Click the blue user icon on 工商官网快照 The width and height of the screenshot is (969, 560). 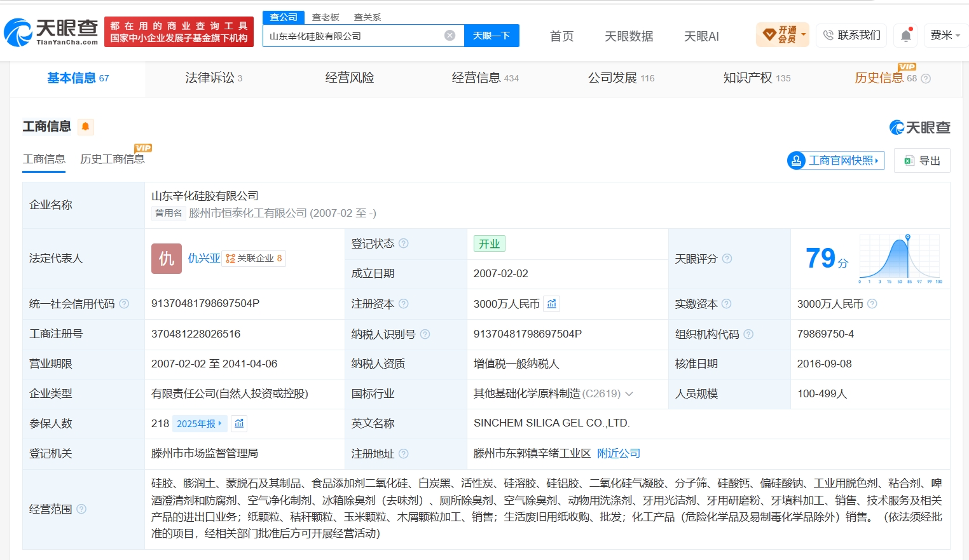pos(796,161)
